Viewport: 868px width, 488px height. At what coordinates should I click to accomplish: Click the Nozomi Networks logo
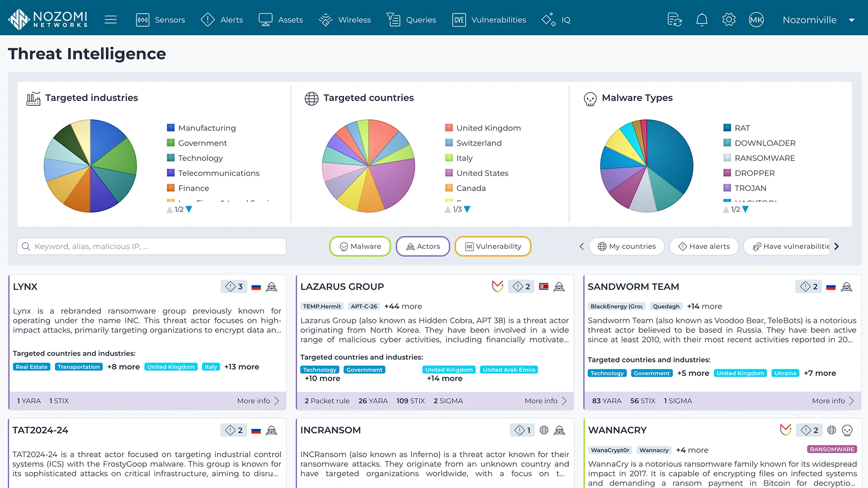pyautogui.click(x=48, y=19)
